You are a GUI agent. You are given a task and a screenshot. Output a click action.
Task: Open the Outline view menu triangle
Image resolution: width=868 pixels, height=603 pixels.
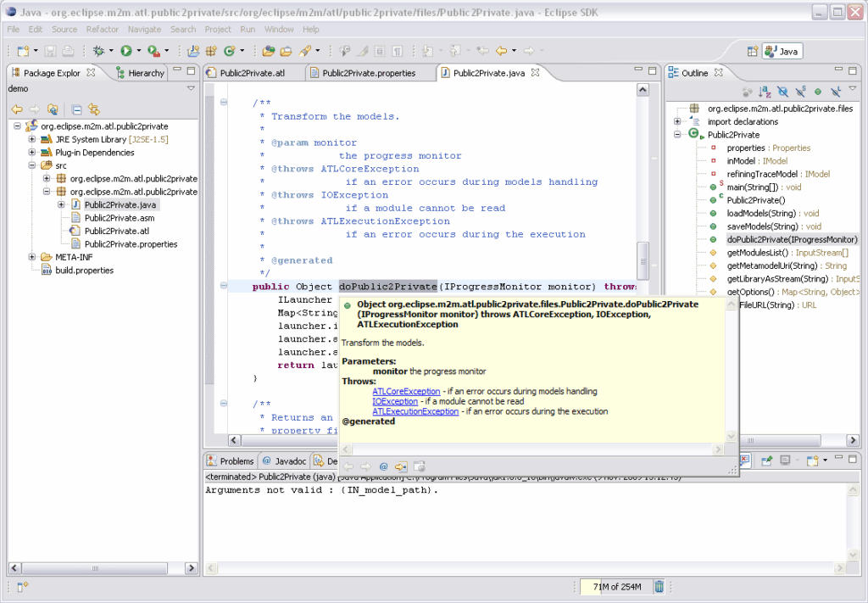(x=852, y=90)
